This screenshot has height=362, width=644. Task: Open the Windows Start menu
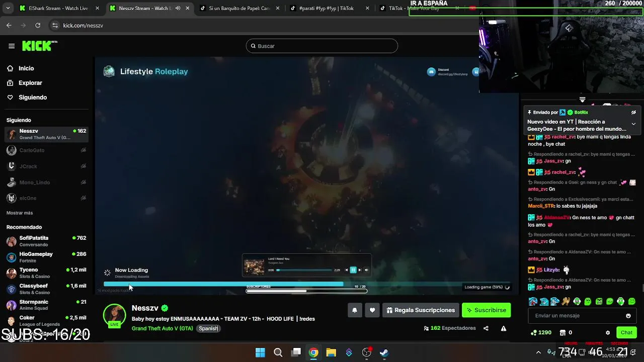tap(260, 352)
